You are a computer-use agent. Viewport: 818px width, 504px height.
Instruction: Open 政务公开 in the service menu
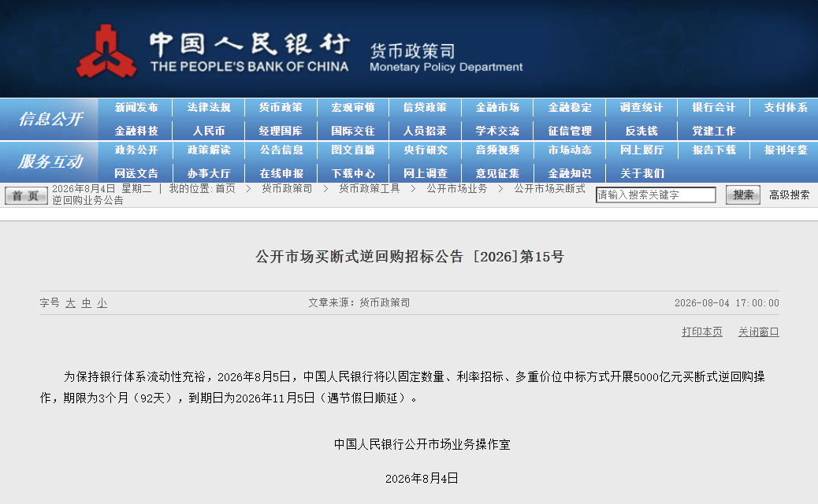[x=136, y=150]
